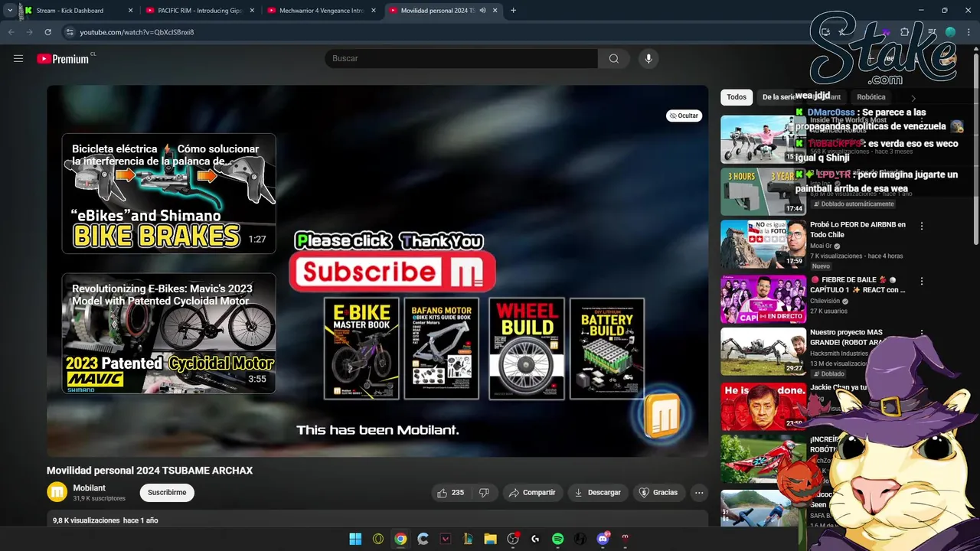Open the Bike Brakes end-screen video
The height and width of the screenshot is (551, 980).
(169, 194)
